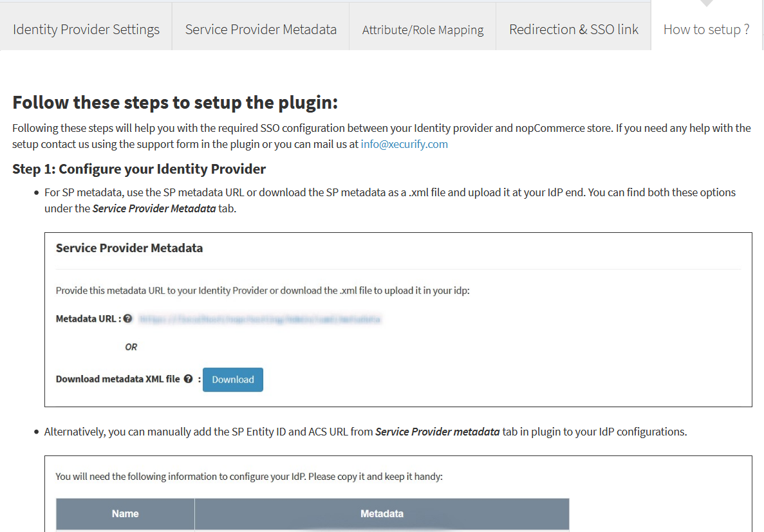This screenshot has width=764, height=532.
Task: Click the Metadata column header
Action: click(382, 513)
